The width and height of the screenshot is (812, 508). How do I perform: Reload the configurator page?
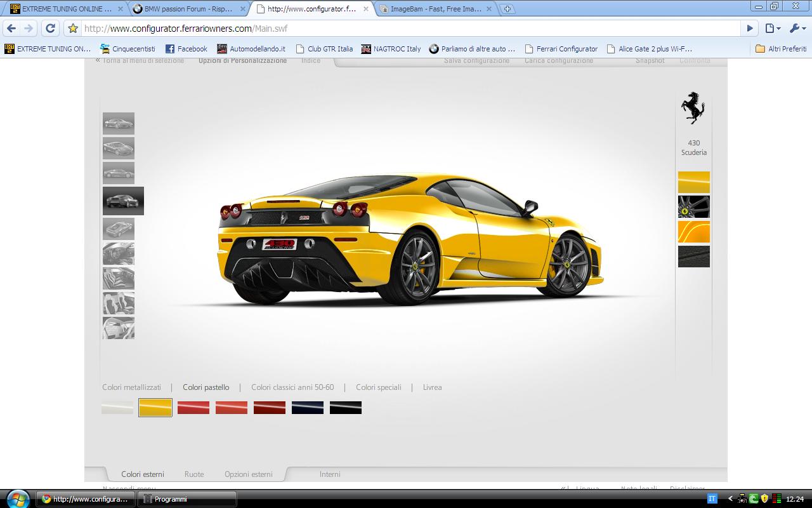(x=51, y=29)
